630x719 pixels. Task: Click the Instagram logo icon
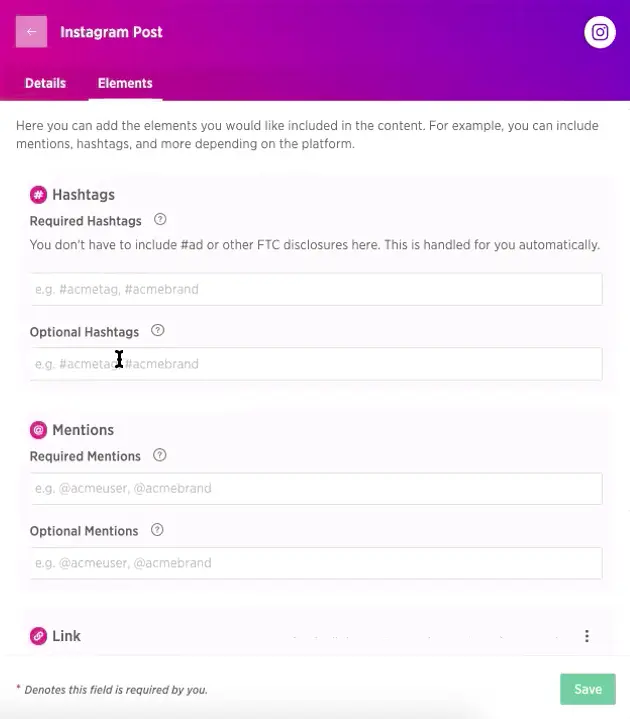(x=599, y=32)
